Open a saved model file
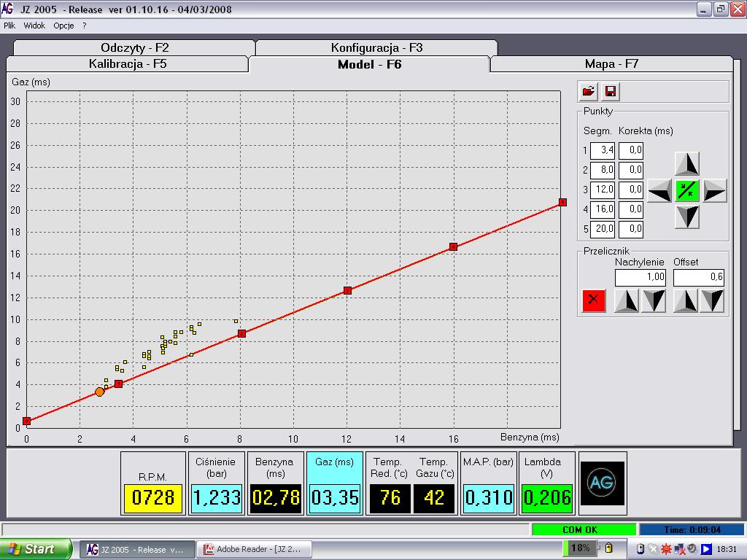Viewport: 747px width, 560px height. pos(589,91)
